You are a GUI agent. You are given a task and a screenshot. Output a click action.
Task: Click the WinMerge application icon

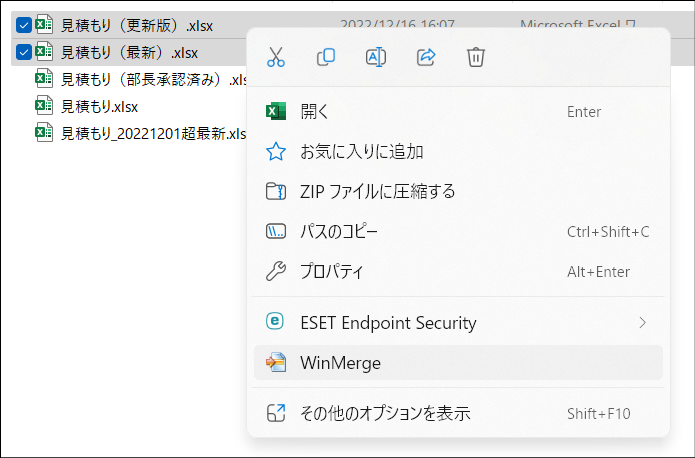[x=276, y=363]
